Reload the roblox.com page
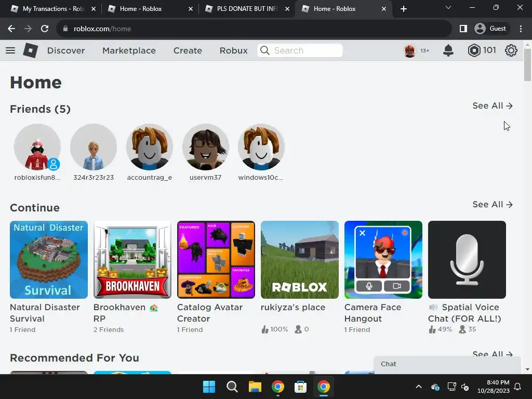 pyautogui.click(x=45, y=29)
